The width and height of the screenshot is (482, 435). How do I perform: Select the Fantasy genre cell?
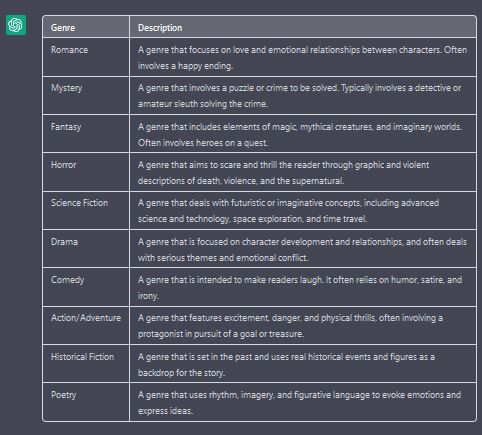(86, 134)
